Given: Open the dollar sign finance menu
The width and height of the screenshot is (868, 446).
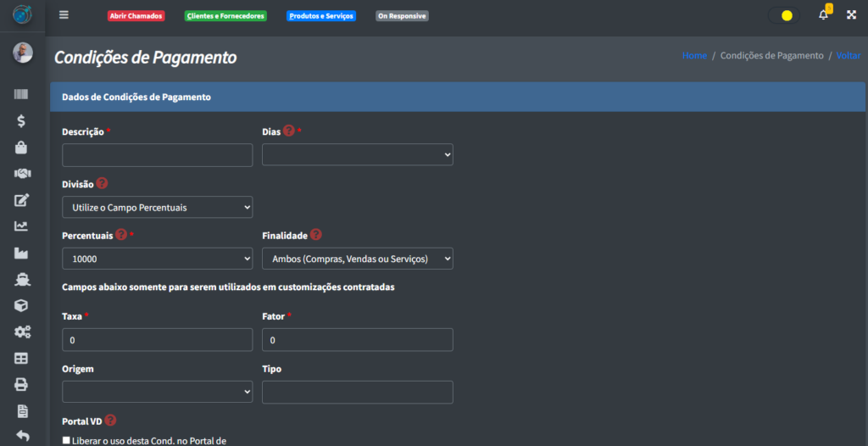Looking at the screenshot, I should (x=21, y=121).
